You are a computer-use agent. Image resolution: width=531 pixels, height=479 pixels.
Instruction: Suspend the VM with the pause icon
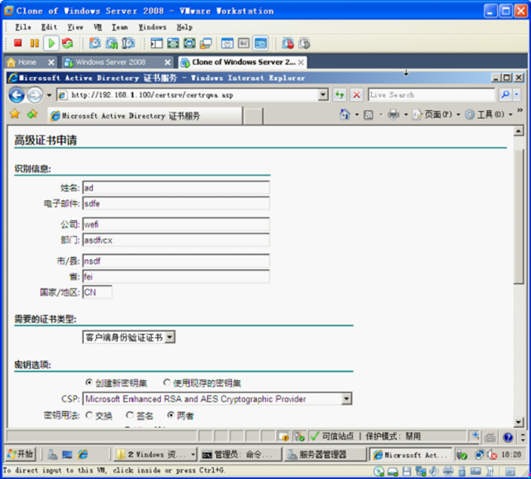(34, 43)
